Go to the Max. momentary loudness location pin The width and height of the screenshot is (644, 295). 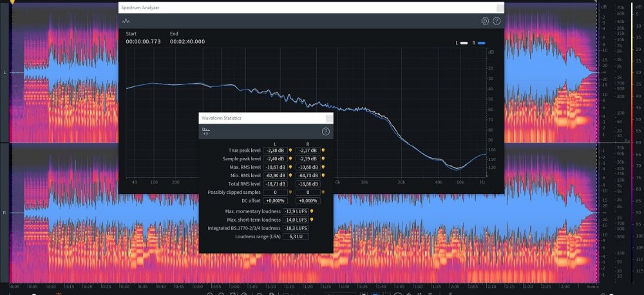click(x=312, y=211)
